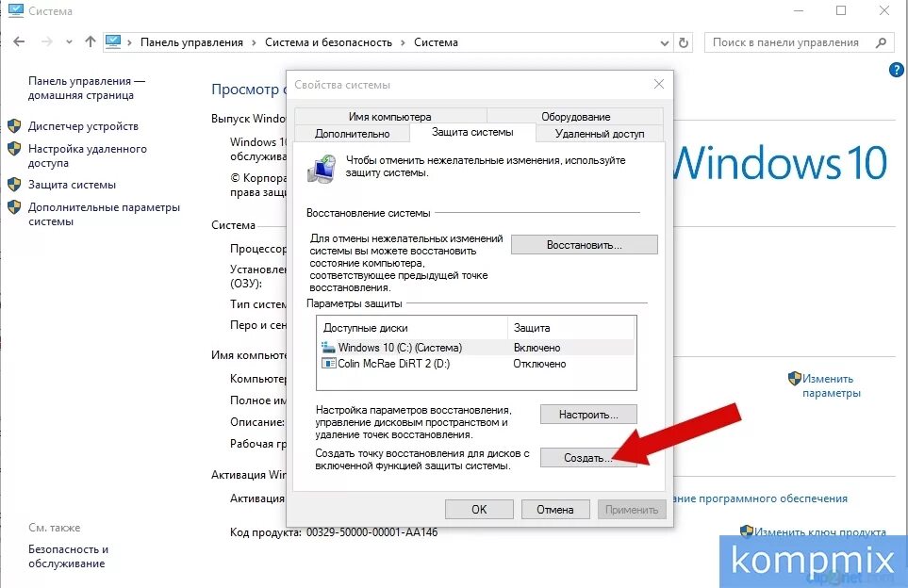The height and width of the screenshot is (588, 908).
Task: Click 'Система' breadcrumb segment
Action: (436, 42)
